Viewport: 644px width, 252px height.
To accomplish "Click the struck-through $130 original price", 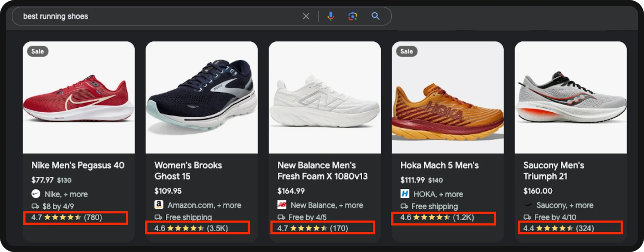I will tap(64, 180).
